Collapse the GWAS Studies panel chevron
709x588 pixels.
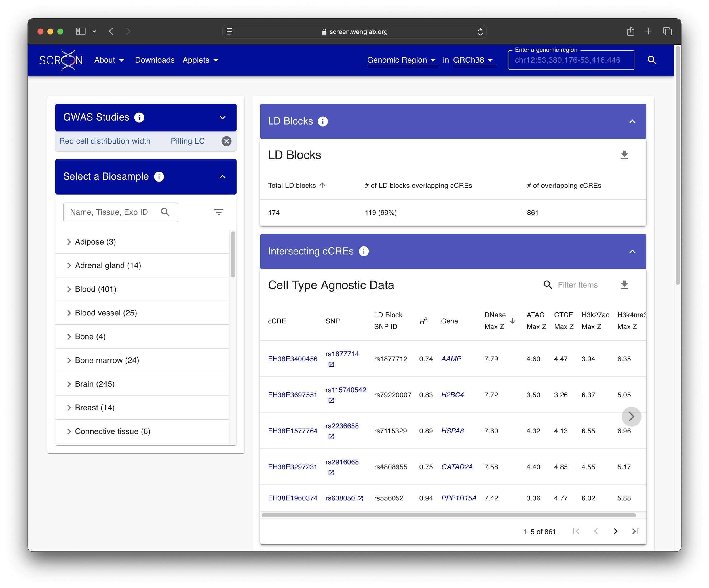(x=223, y=117)
